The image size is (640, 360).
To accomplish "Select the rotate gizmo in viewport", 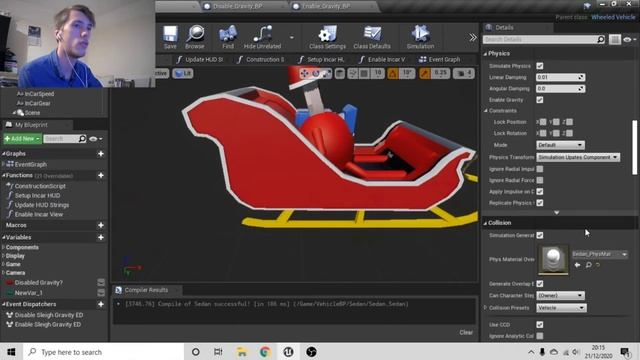I will tap(316, 73).
